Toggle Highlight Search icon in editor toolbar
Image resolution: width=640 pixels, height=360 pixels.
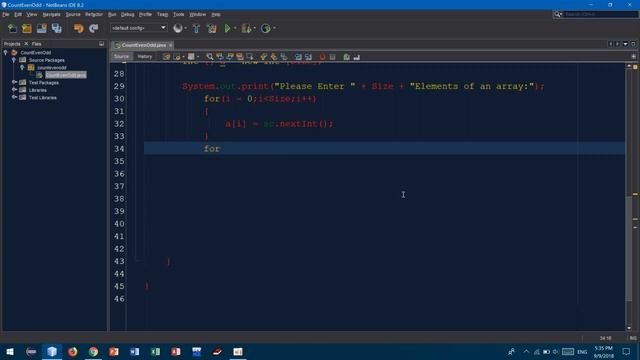click(240, 57)
